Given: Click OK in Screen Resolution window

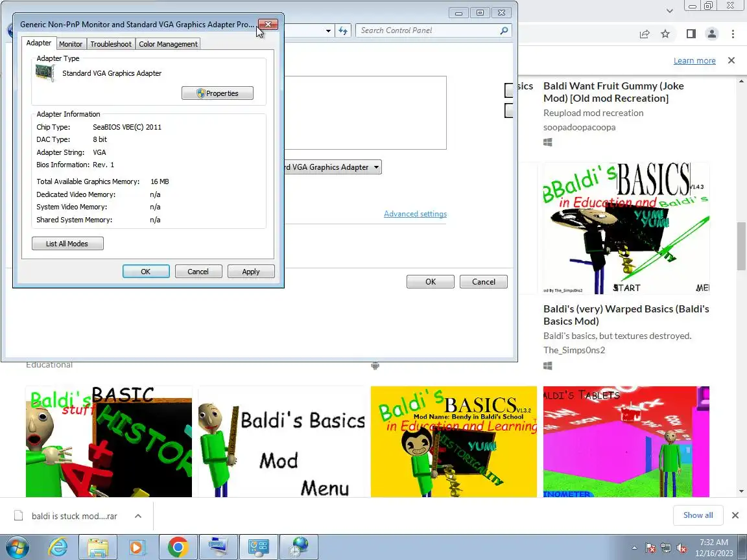Looking at the screenshot, I should [x=430, y=282].
